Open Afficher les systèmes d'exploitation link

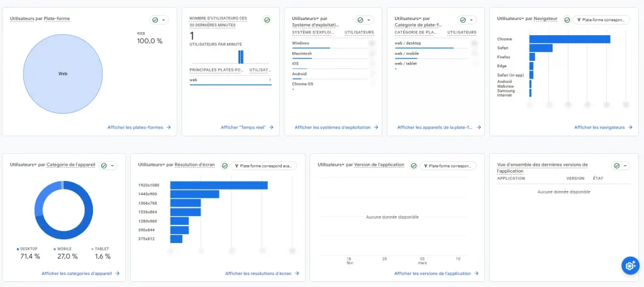[336, 127]
